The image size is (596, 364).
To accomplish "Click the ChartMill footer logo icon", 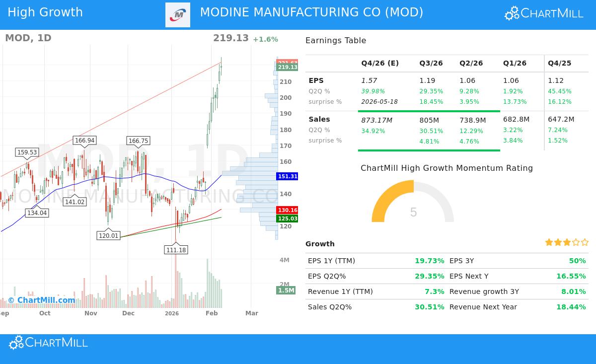I will [16, 343].
